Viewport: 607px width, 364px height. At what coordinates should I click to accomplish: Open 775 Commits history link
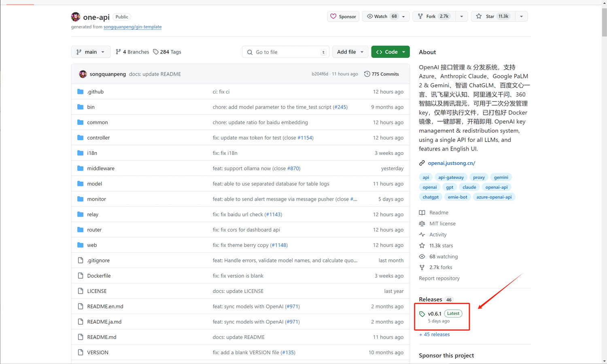tap(382, 74)
